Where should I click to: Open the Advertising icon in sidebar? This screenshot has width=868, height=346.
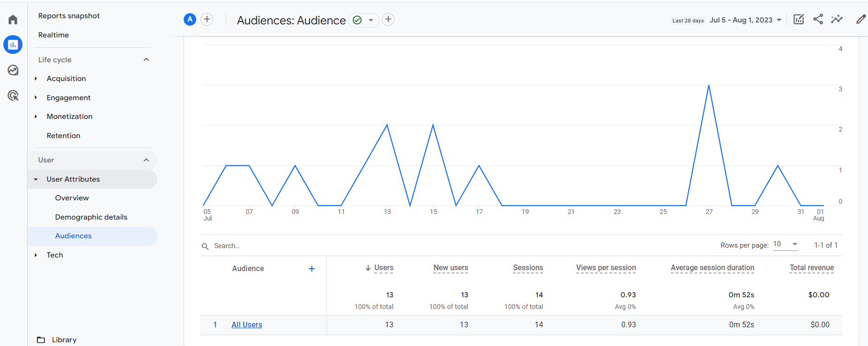coord(13,96)
